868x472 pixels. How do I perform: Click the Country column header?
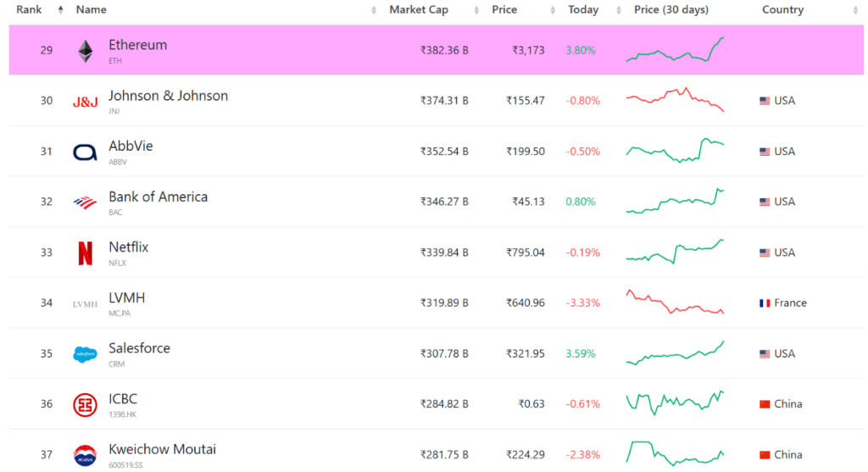point(782,10)
